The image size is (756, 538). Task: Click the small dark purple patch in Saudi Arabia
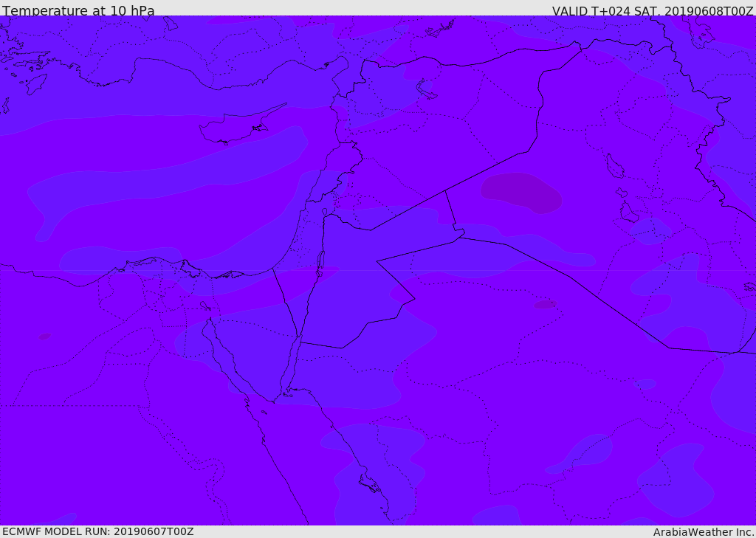pyautogui.click(x=546, y=304)
